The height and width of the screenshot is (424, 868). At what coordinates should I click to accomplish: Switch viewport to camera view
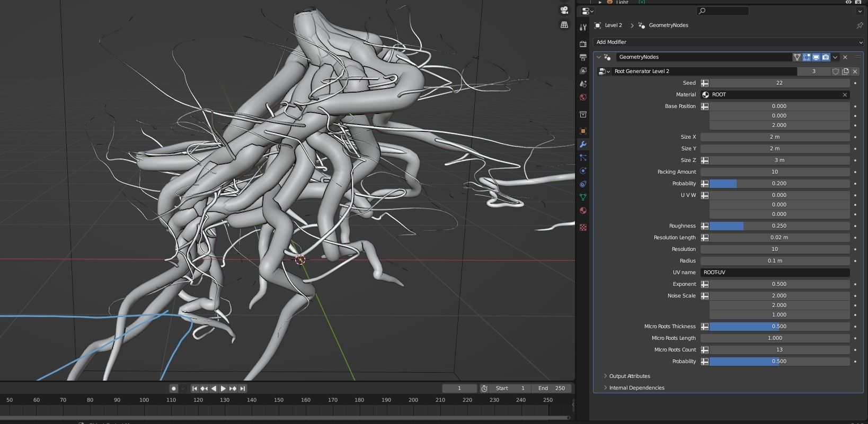(x=564, y=11)
